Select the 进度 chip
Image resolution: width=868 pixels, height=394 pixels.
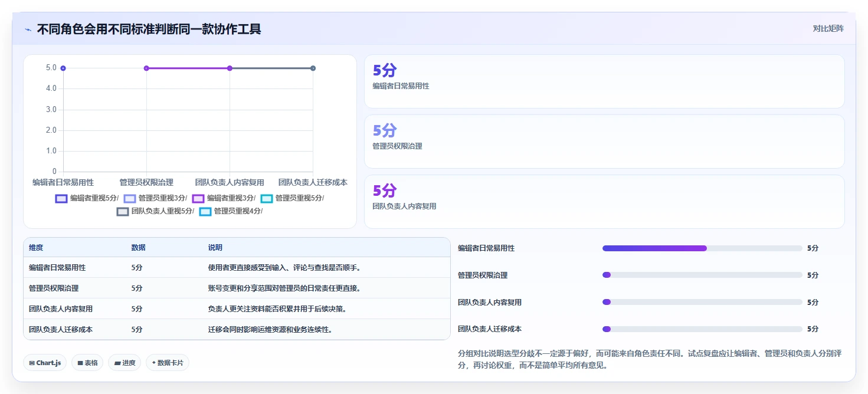point(125,363)
